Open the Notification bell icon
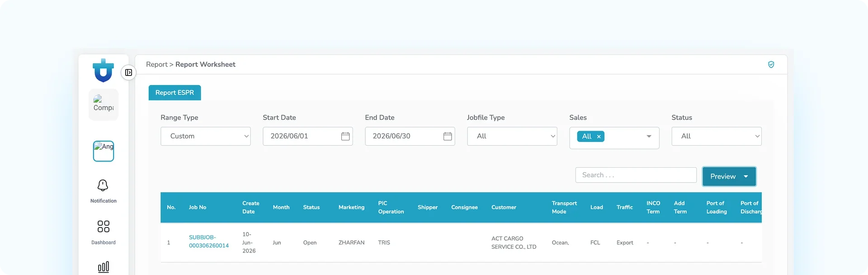Screen dimensions: 868x275 103,185
